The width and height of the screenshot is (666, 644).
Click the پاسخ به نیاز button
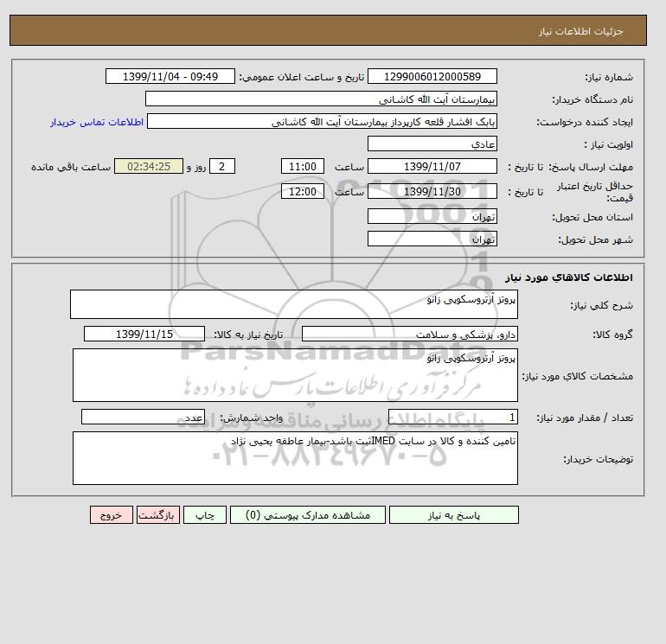453,515
